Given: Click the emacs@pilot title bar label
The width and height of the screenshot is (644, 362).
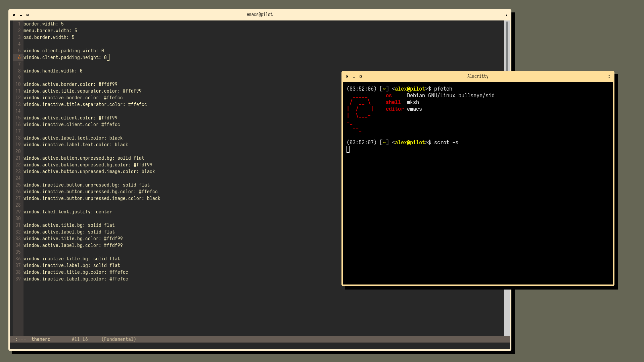Looking at the screenshot, I should 260,15.
